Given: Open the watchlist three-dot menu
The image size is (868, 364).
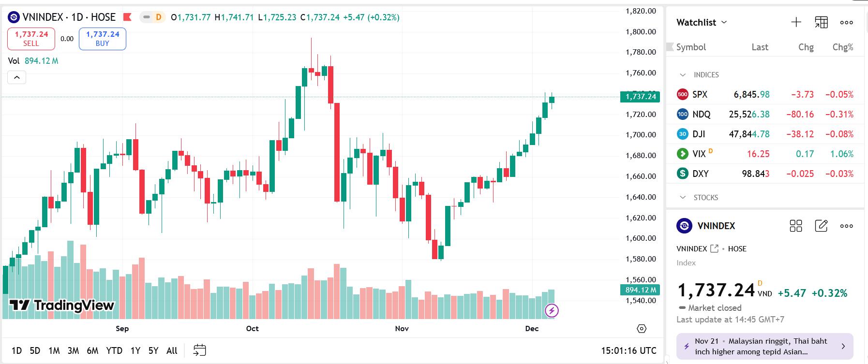Looking at the screenshot, I should coord(846,22).
